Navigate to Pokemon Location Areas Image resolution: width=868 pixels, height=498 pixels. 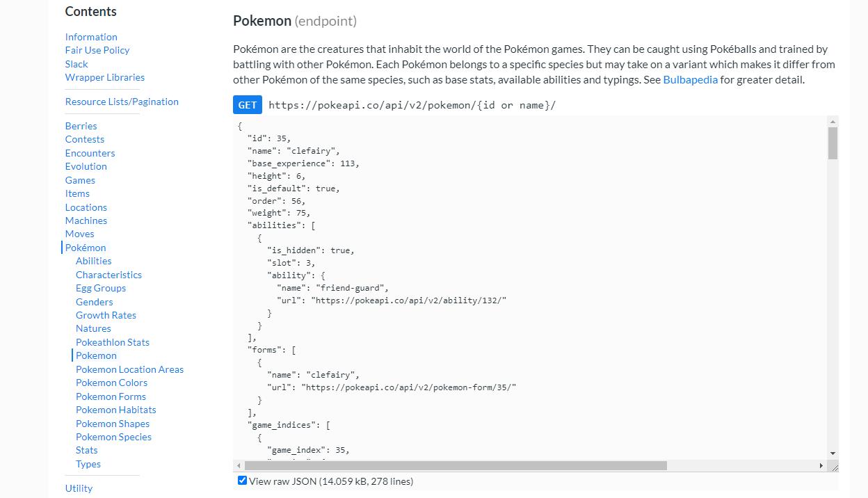click(x=129, y=369)
